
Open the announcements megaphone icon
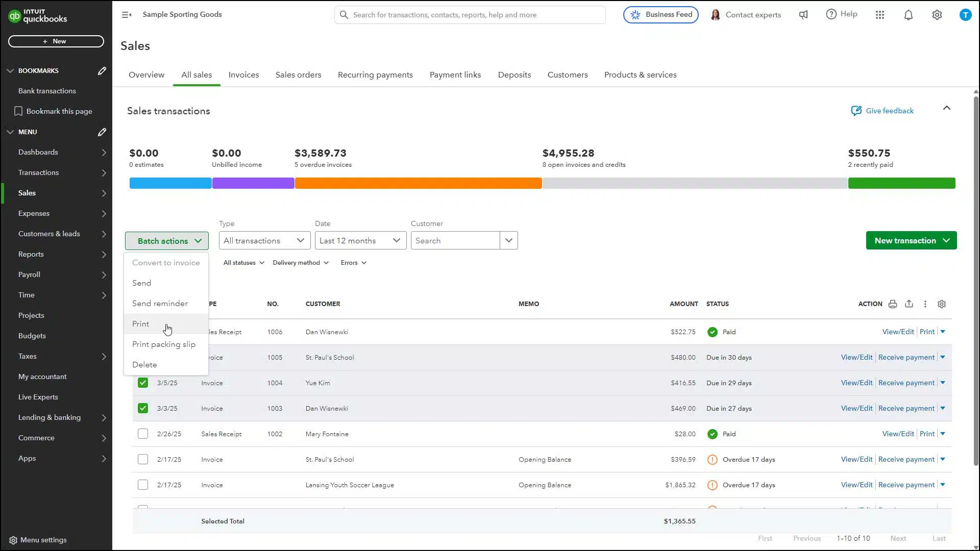tap(803, 15)
